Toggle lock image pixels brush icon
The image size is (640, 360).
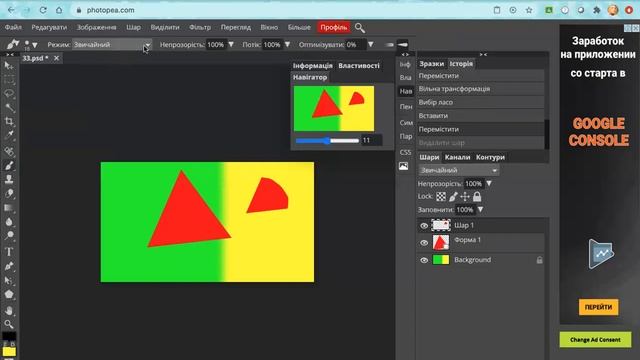tap(453, 197)
